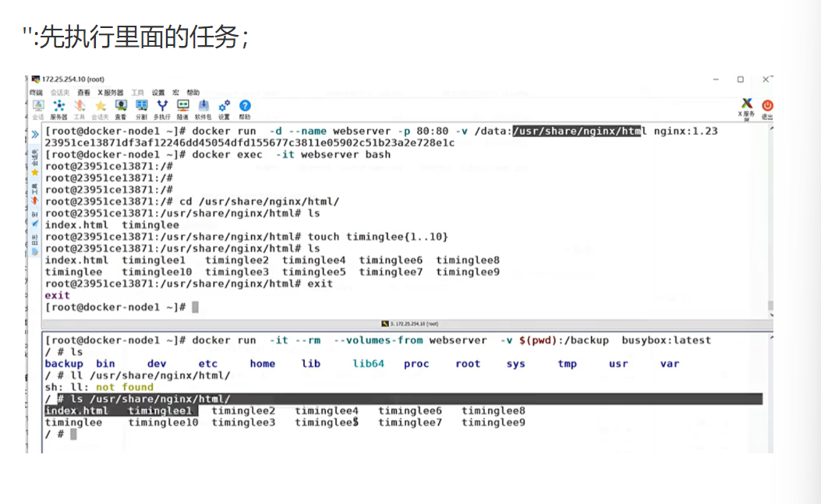Screen dimensions: 821x504
Task: Click the --volumes-from option text
Action: pos(377,340)
